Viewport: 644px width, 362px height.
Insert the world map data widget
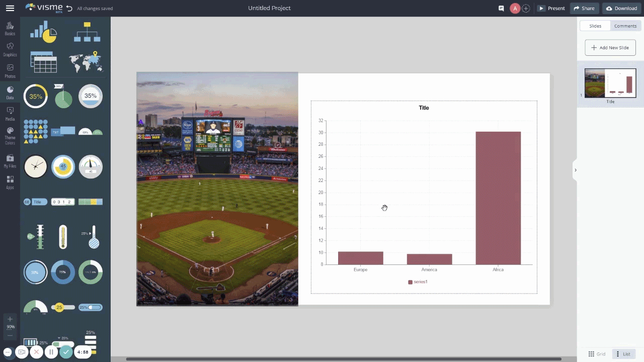86,62
